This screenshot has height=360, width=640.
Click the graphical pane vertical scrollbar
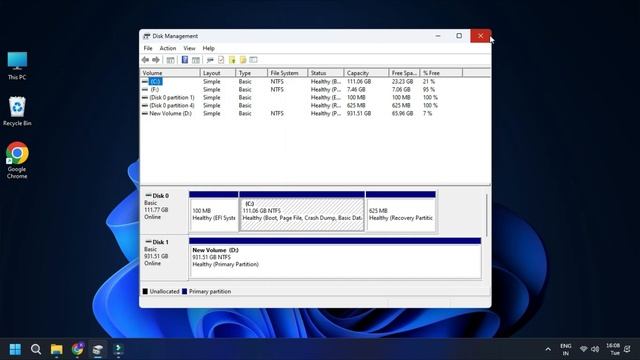[x=487, y=215]
